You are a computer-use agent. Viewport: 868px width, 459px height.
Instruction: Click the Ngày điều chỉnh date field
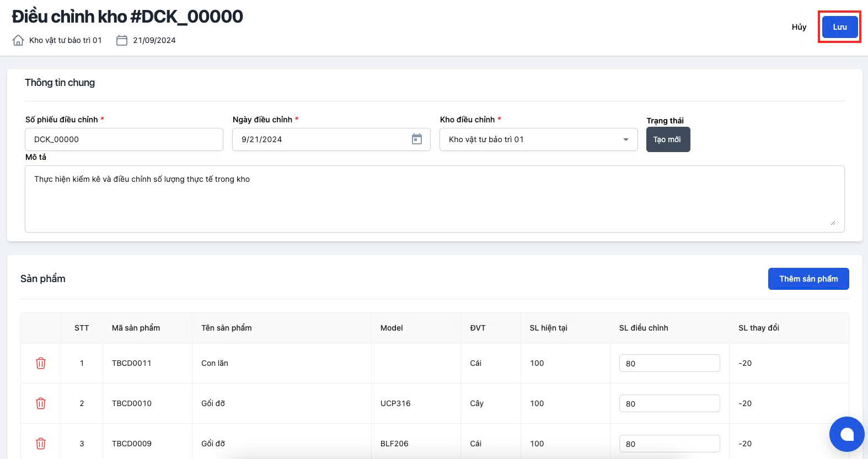click(320, 139)
